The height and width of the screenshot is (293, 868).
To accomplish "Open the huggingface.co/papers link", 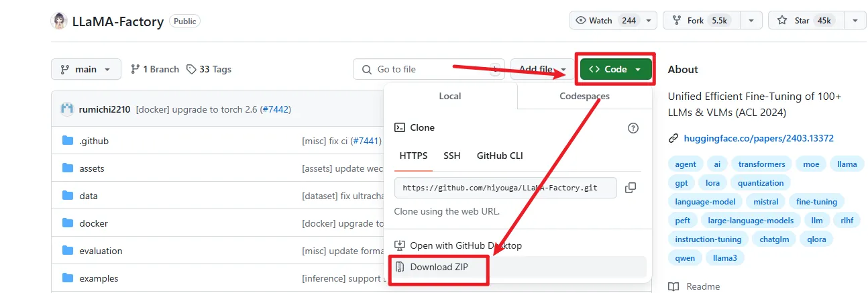I will (751, 139).
